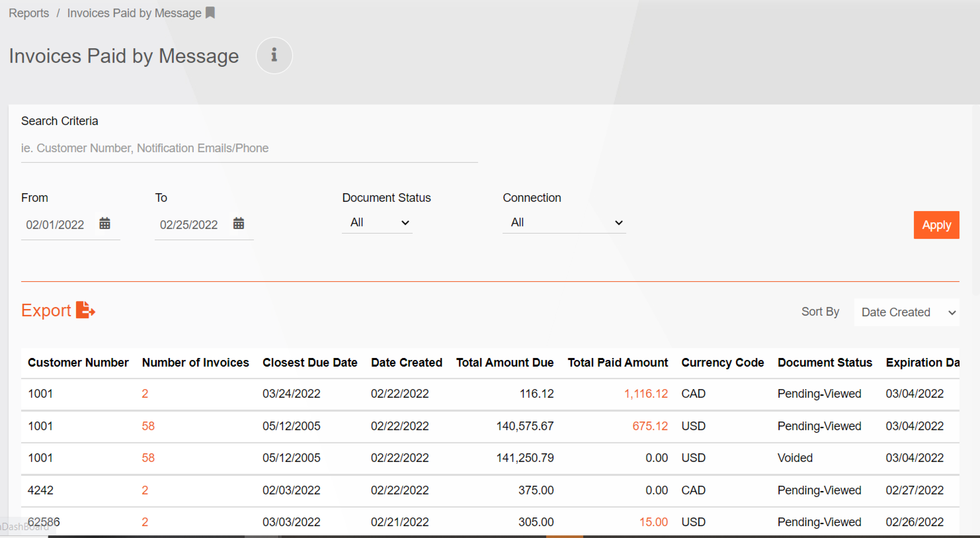Click total amount due 116.12
The image size is (980, 538).
click(x=537, y=394)
